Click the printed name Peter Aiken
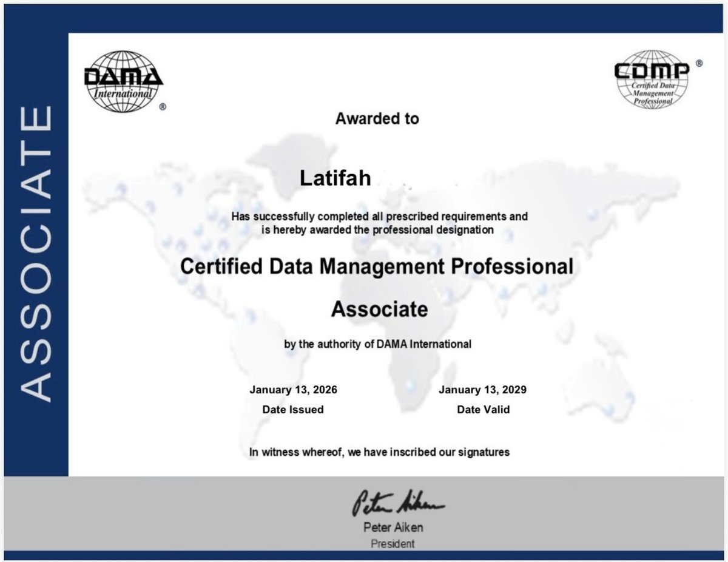728x562 pixels. click(x=393, y=528)
